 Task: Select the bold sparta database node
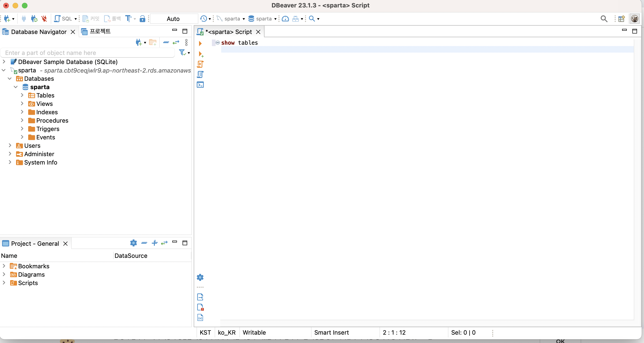(40, 87)
